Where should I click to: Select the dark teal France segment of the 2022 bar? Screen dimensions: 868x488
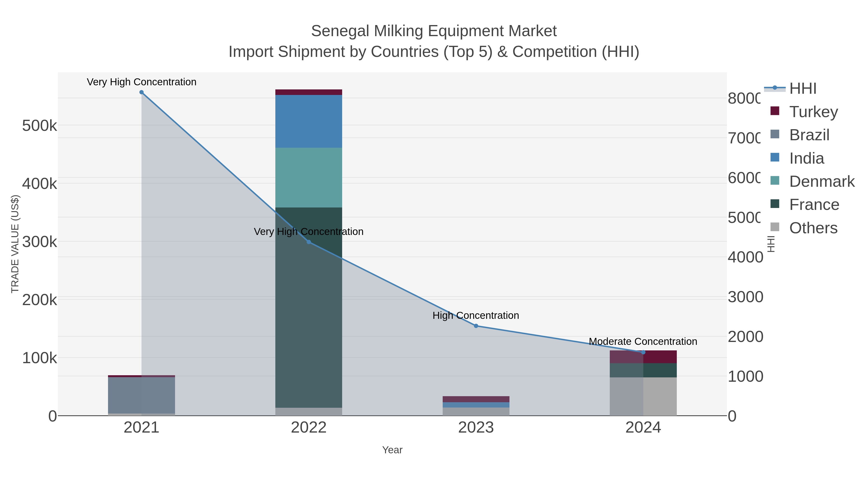click(x=309, y=308)
